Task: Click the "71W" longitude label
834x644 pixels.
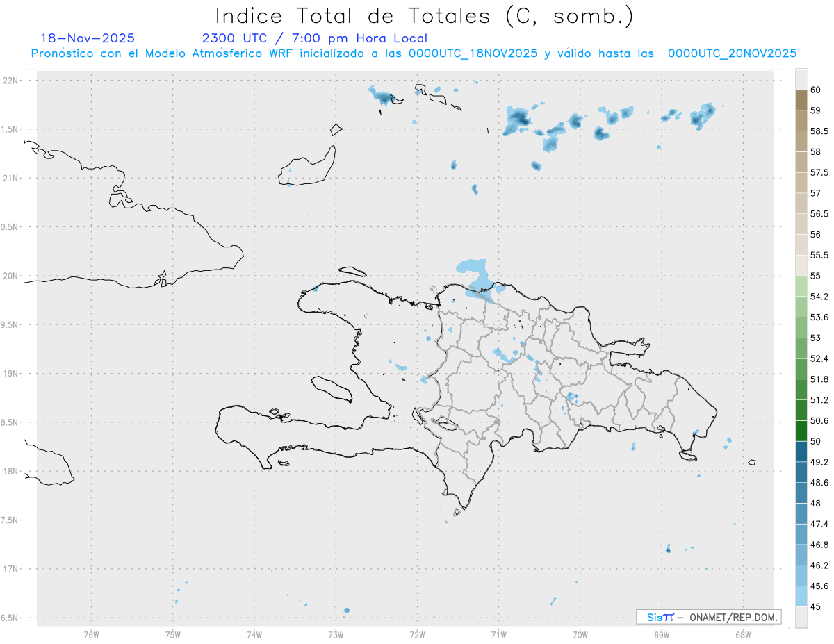Action: 498,634
